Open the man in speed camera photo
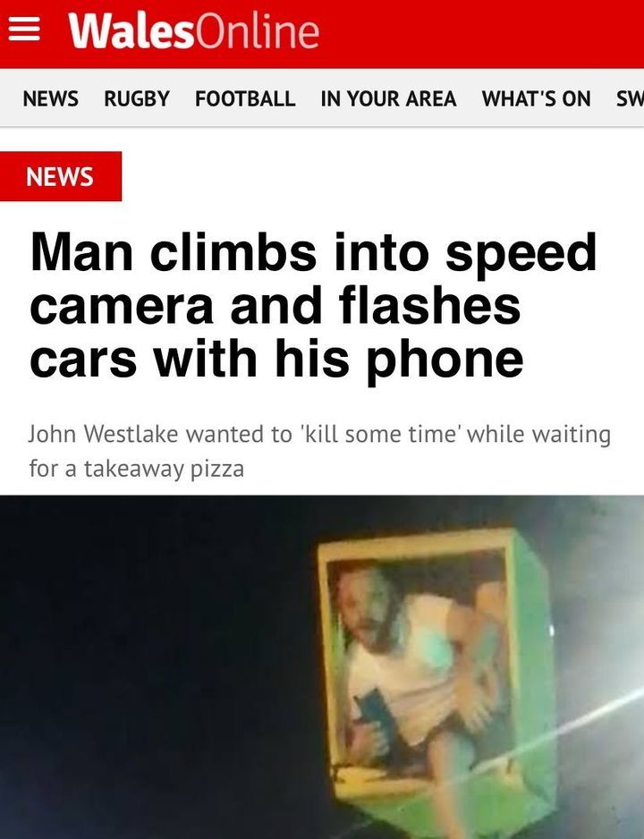 pos(322,666)
